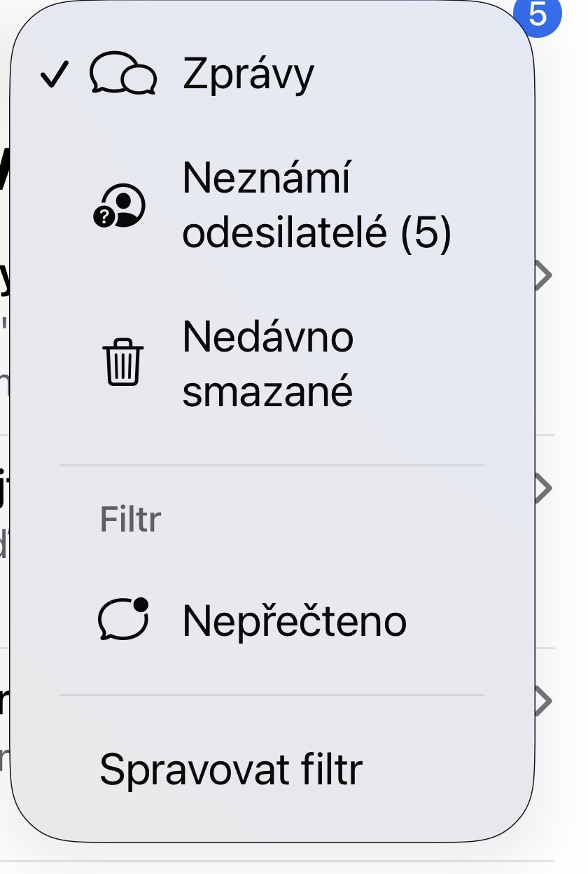Click the question mark badge on senders icon
Screen dimensions: 588x874
click(x=104, y=218)
